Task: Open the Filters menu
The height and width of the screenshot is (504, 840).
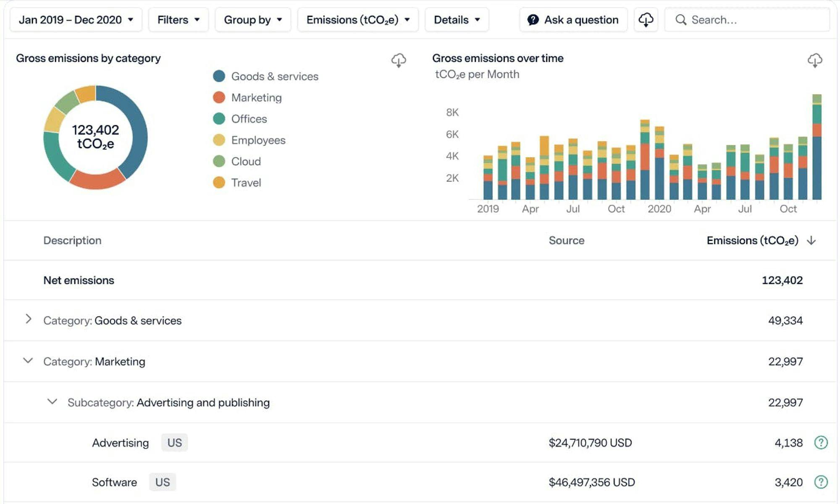Action: coord(178,20)
